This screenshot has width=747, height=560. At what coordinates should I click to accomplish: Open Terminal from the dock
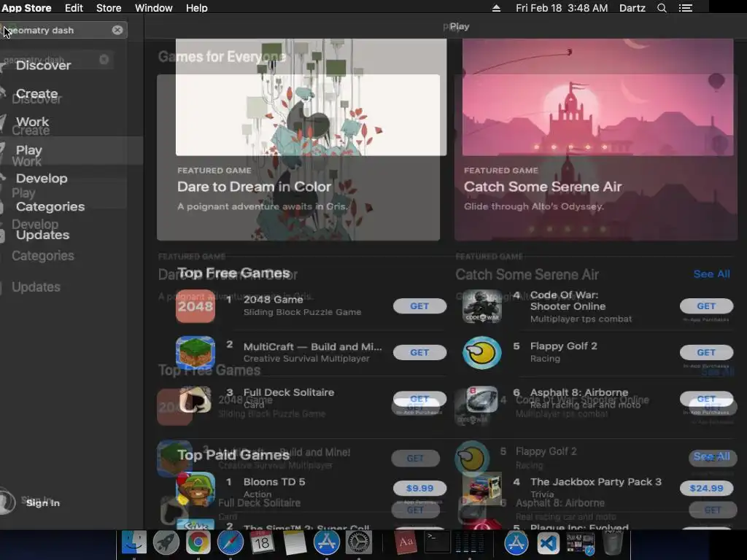coord(438,542)
